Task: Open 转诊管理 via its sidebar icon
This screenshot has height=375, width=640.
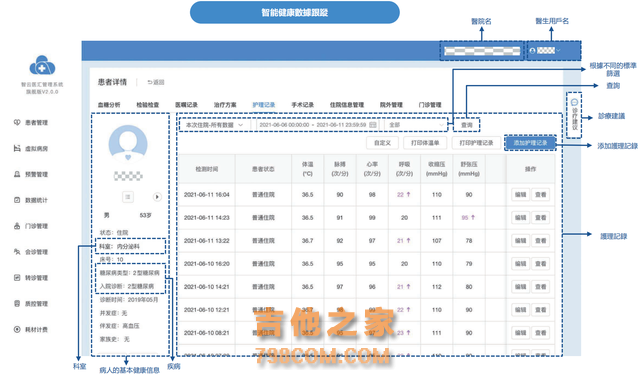Action: click(x=17, y=277)
